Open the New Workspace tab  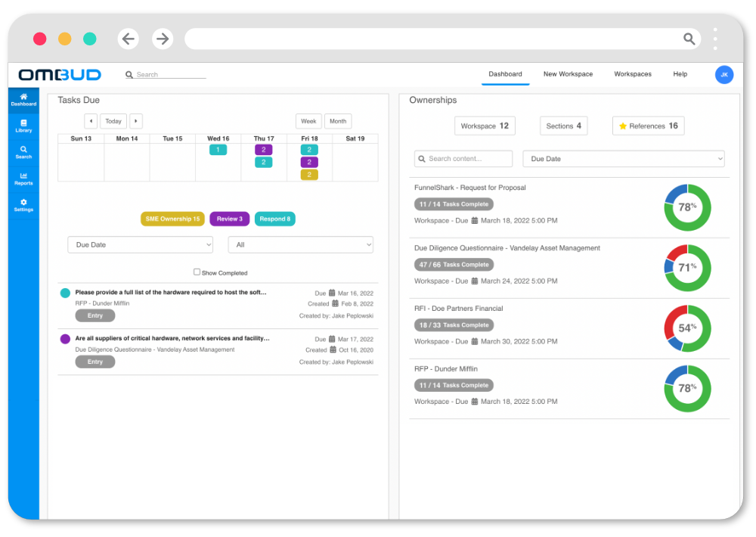(568, 74)
